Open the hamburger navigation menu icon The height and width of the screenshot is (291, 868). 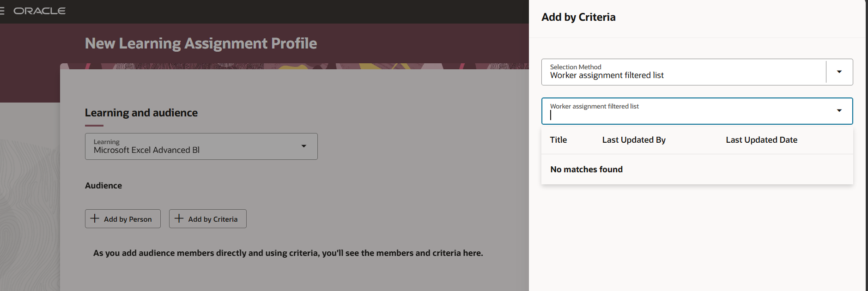coord(2,11)
